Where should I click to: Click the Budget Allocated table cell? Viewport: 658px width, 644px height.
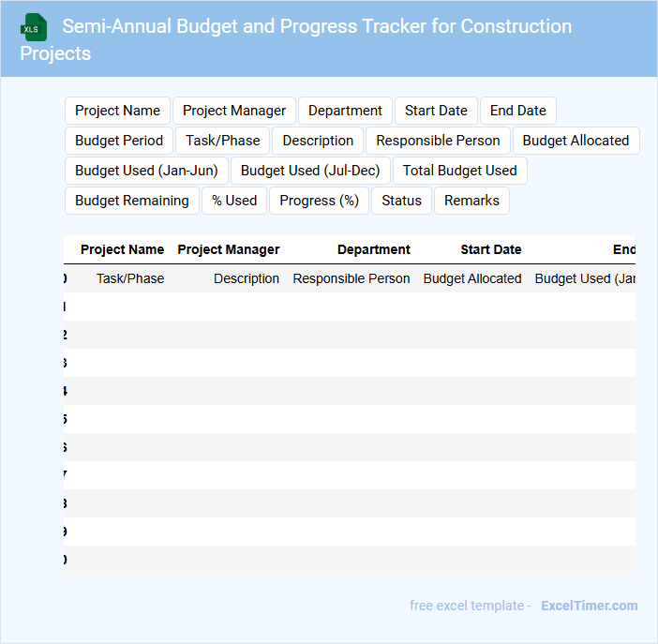[x=472, y=278]
